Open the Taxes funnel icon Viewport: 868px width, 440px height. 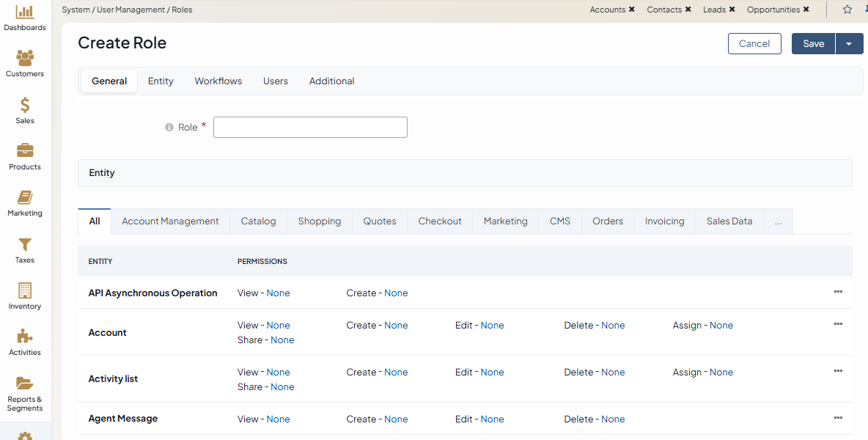pyautogui.click(x=25, y=245)
